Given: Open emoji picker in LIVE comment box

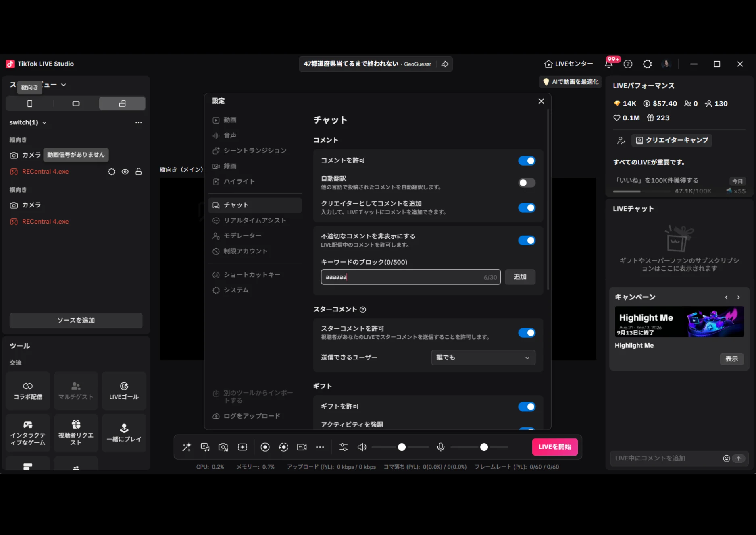Looking at the screenshot, I should click(x=727, y=458).
